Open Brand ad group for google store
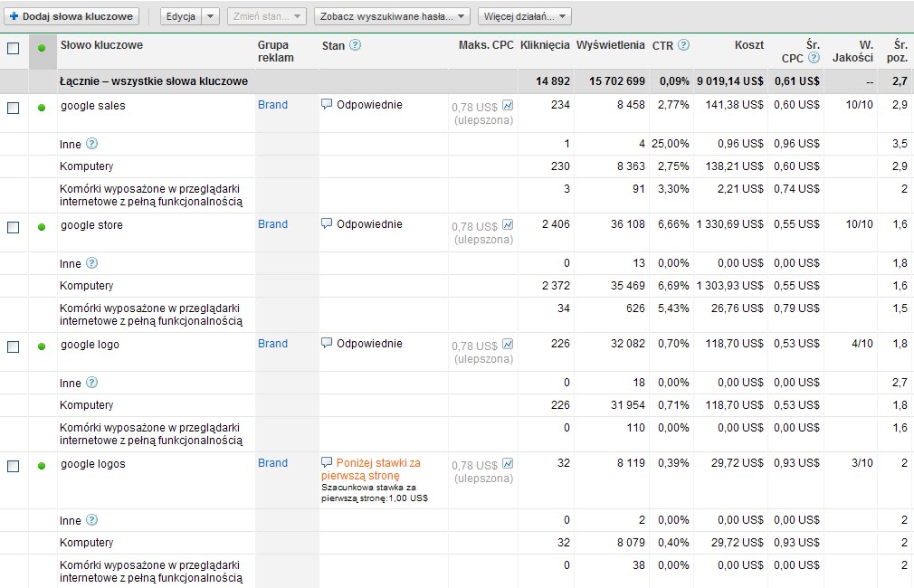The width and height of the screenshot is (914, 588). [272, 223]
